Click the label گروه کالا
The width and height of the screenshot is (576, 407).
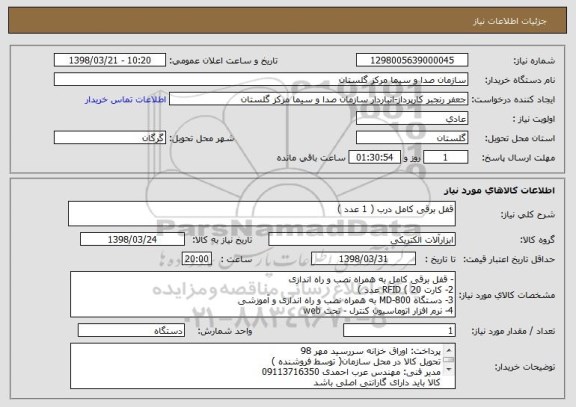tap(537, 240)
